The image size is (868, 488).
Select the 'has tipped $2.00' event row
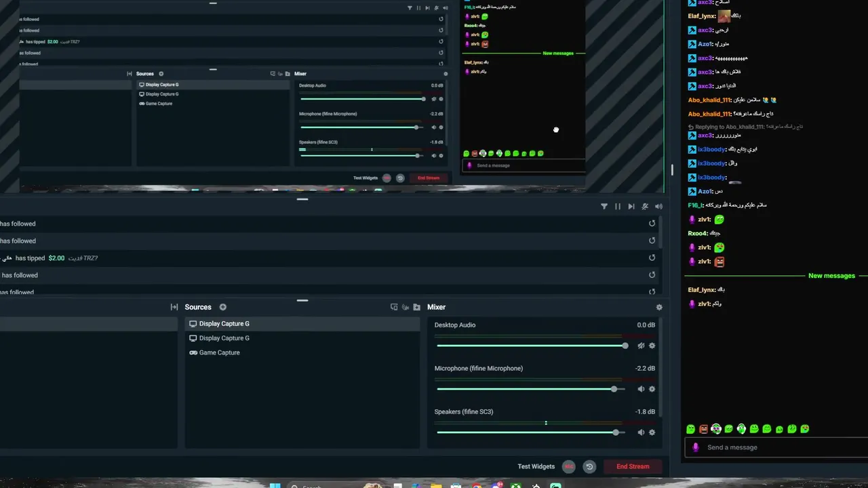tap(330, 258)
